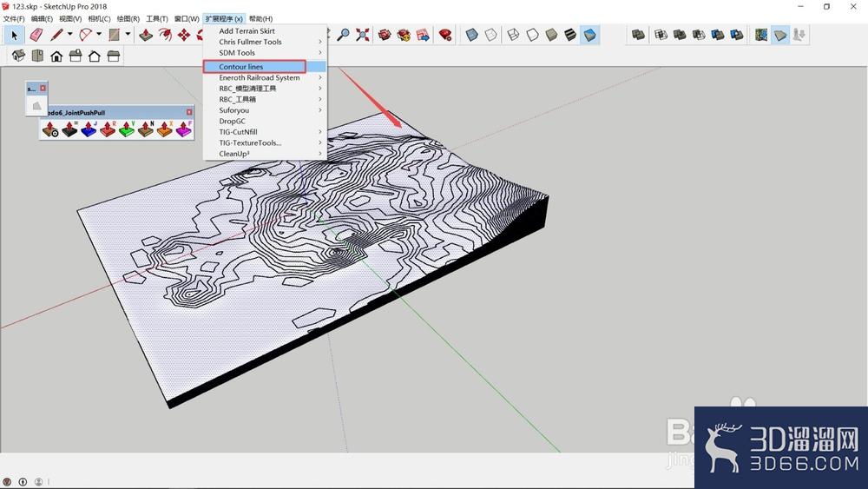Open the Rectangle tool dropdown arrow
868x489 pixels.
[x=128, y=35]
